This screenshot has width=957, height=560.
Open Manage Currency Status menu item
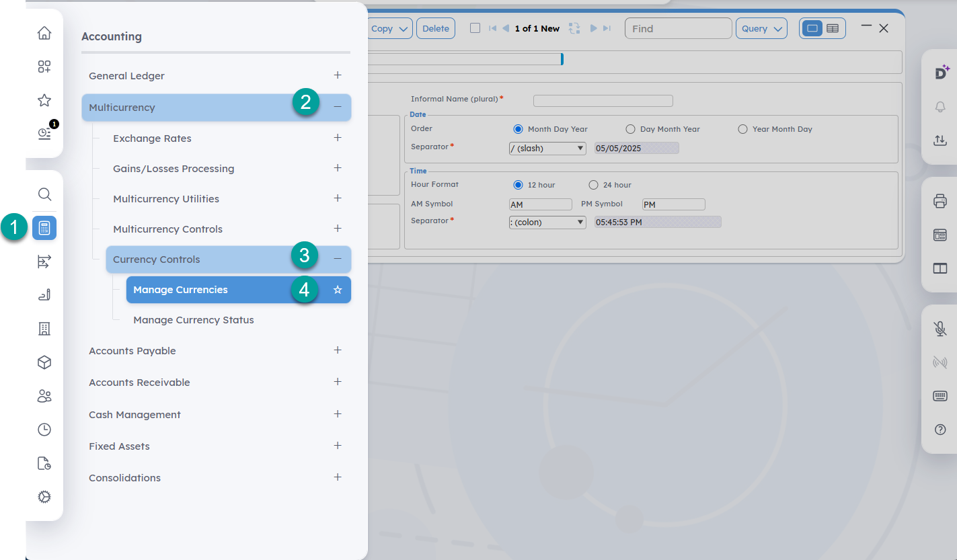coord(194,320)
